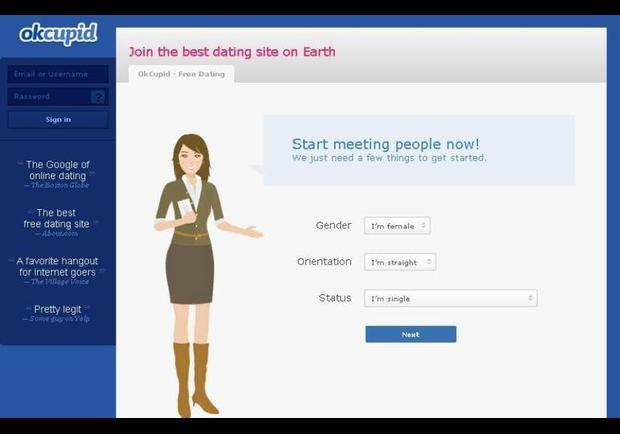Viewport: 620px width, 434px height.
Task: Click the Village Voice attribution
Action: (57, 282)
